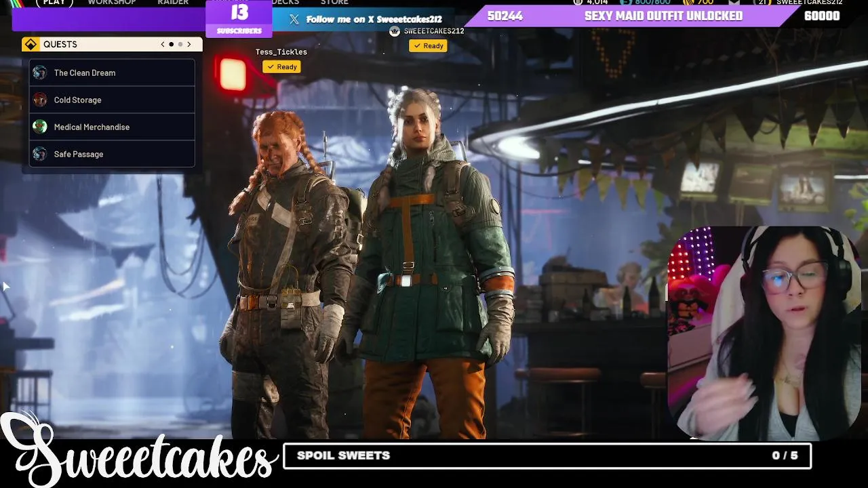Viewport: 868px width, 488px height.
Task: Click Medical Merchandise quest giver icon
Action: [x=40, y=127]
